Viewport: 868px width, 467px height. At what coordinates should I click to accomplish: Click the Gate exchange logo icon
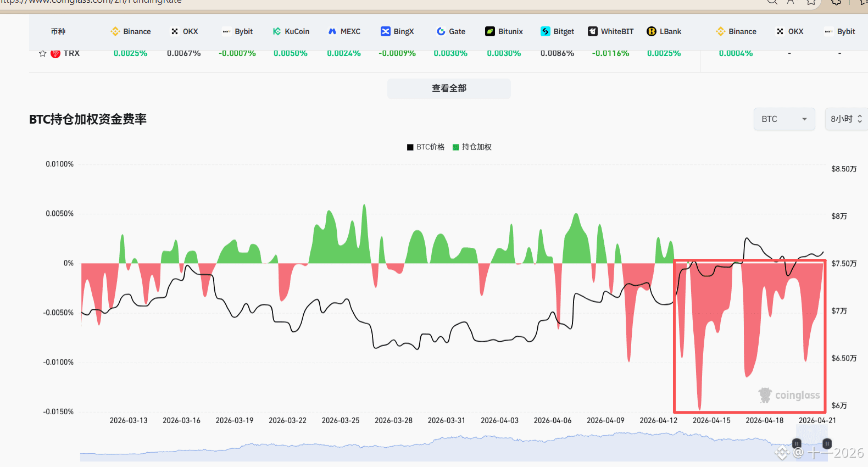coord(441,31)
